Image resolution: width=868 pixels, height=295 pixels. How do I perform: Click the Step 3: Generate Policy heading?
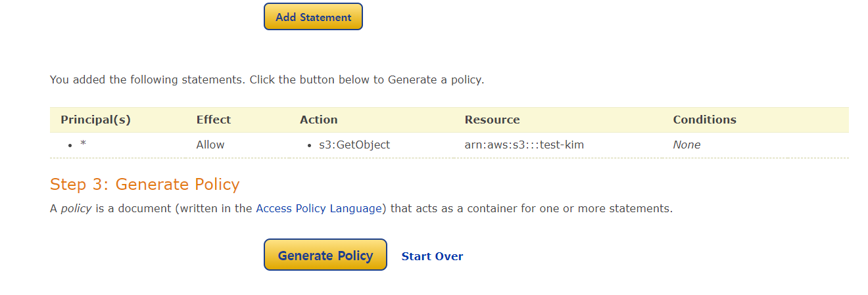click(x=145, y=184)
